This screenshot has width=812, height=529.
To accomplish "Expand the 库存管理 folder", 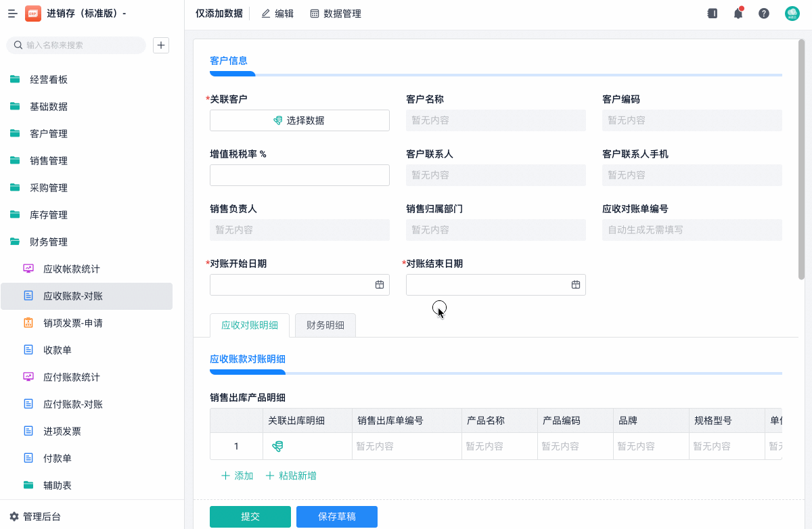I will coord(49,215).
